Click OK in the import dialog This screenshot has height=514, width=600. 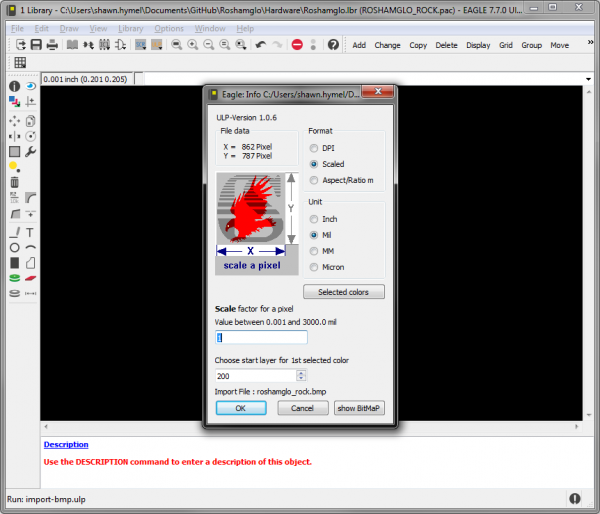click(241, 408)
